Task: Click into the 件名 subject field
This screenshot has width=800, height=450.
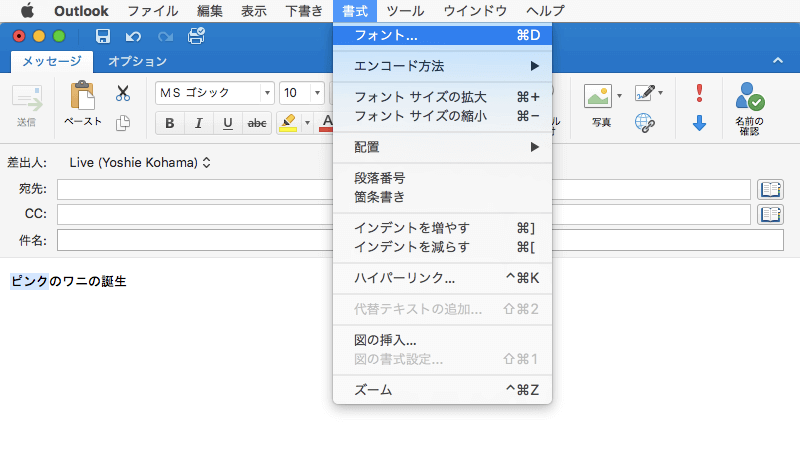Action: point(420,240)
